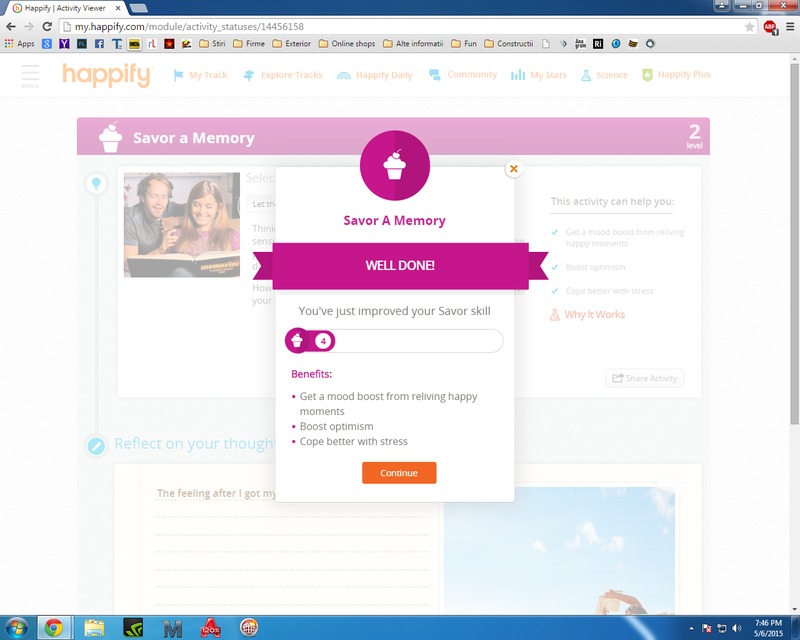Open the Facebook bookmark icon

click(x=99, y=44)
